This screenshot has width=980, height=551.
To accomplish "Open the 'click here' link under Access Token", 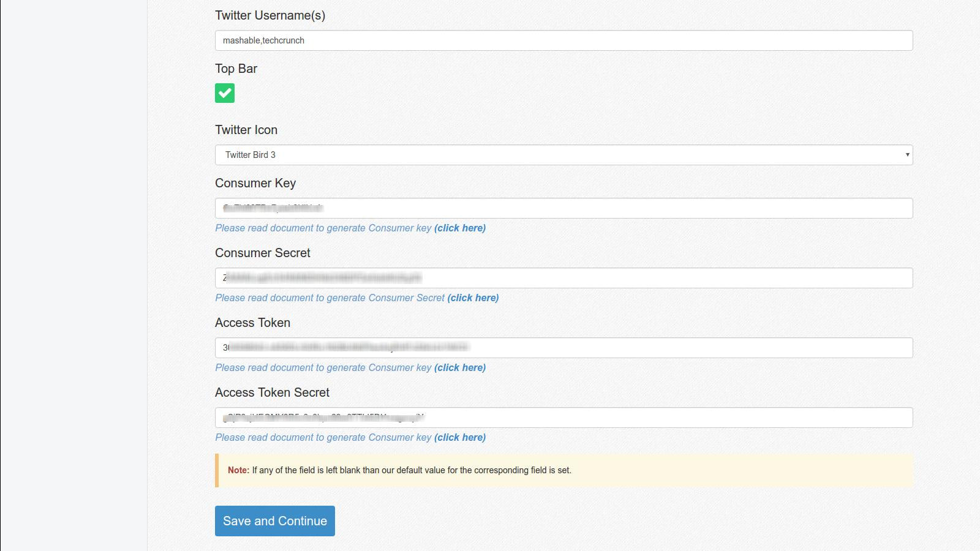I will [x=460, y=367].
